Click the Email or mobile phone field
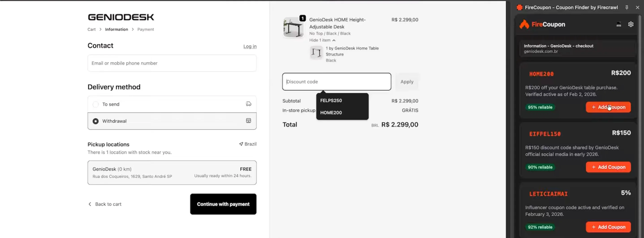644x238 pixels. 172,63
